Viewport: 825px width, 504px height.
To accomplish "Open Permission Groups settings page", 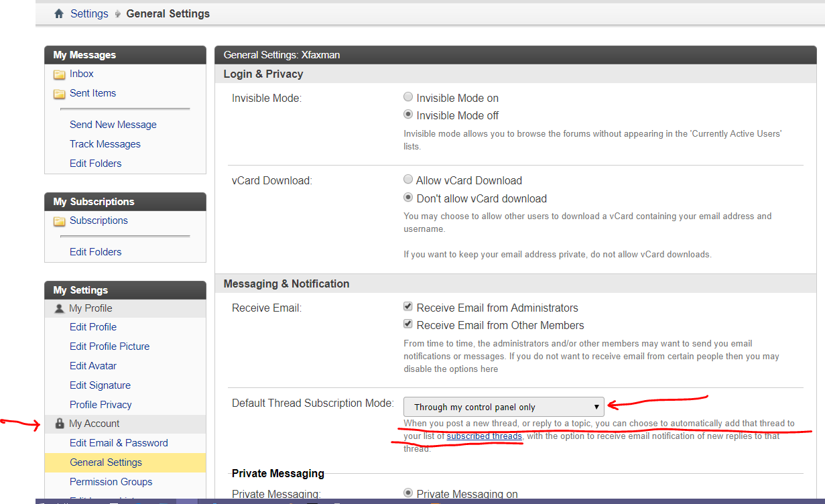I will [x=111, y=482].
